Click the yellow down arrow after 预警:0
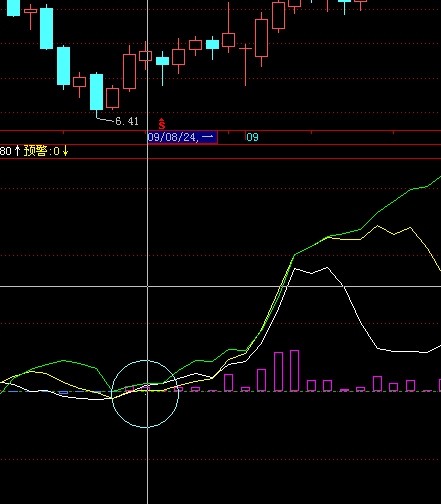441x504 pixels. (65, 151)
